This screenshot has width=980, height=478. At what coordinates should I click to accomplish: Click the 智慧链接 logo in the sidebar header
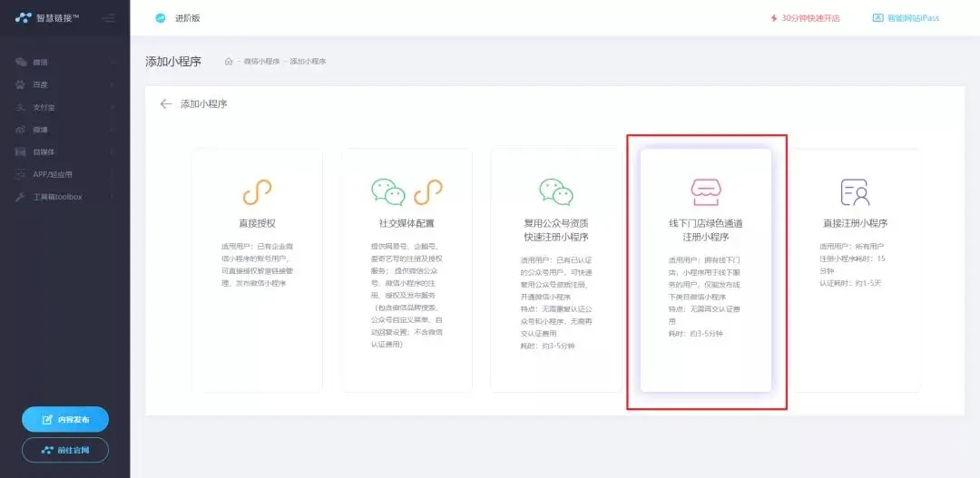point(49,18)
